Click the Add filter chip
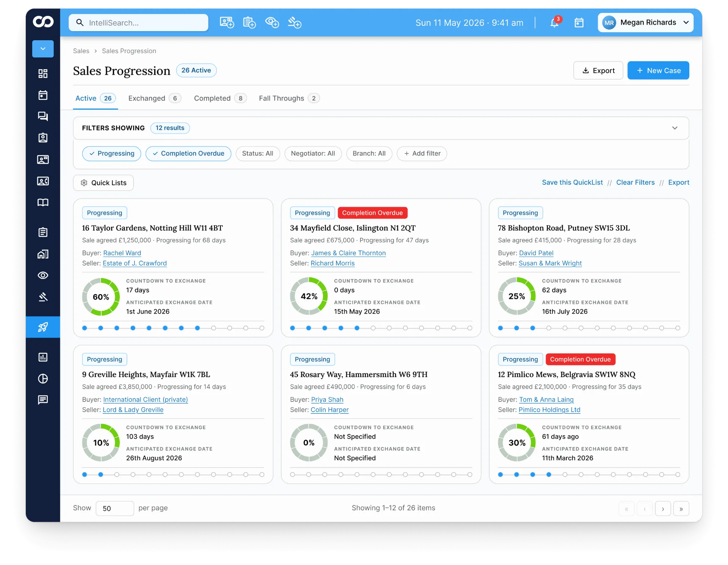The width and height of the screenshot is (728, 565). [x=422, y=154]
